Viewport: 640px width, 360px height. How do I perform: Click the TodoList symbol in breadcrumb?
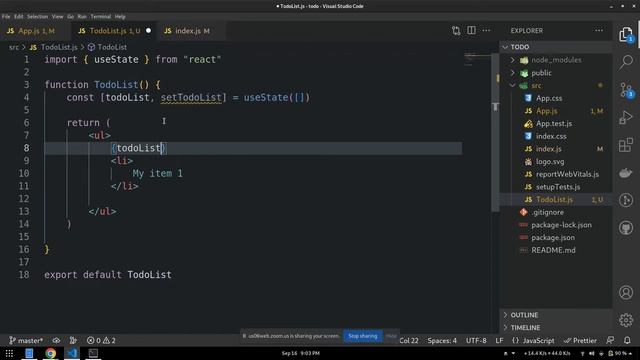click(107, 47)
